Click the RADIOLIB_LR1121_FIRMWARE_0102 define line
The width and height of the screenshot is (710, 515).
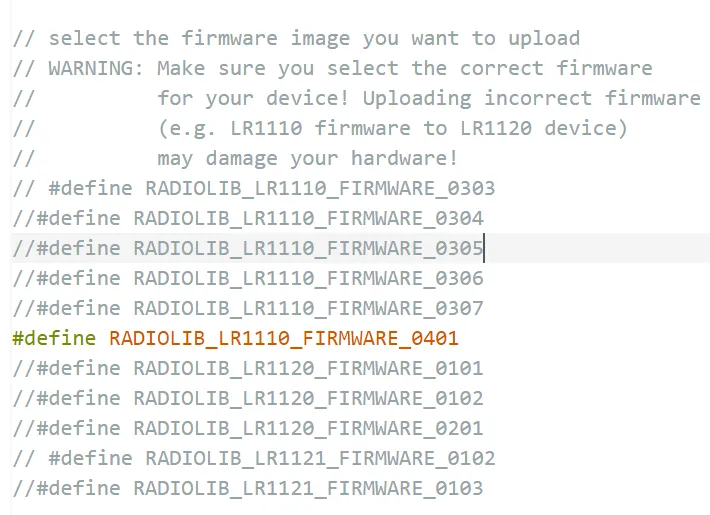pos(254,458)
